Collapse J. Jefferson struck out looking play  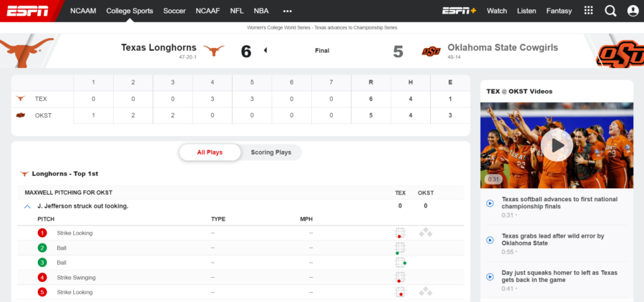point(27,207)
